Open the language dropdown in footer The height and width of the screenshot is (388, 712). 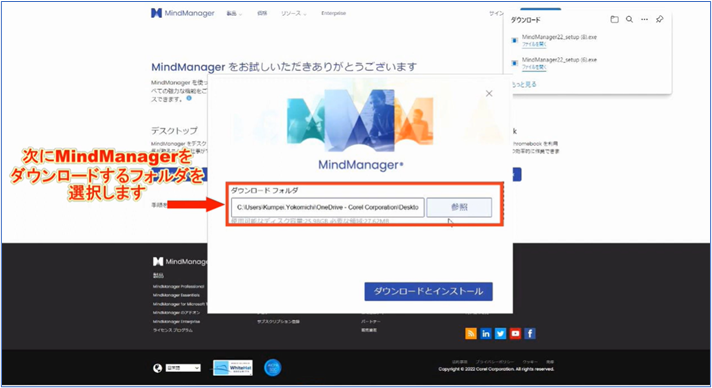coord(183,368)
